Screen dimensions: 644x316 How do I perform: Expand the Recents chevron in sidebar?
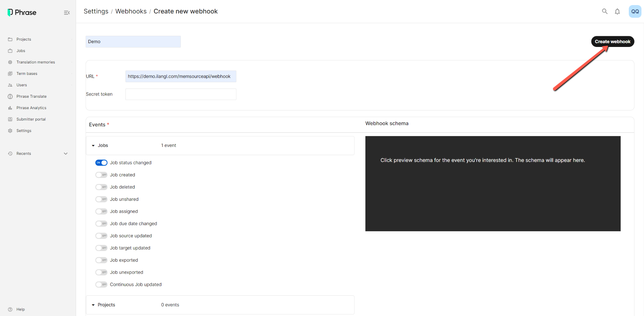click(66, 154)
